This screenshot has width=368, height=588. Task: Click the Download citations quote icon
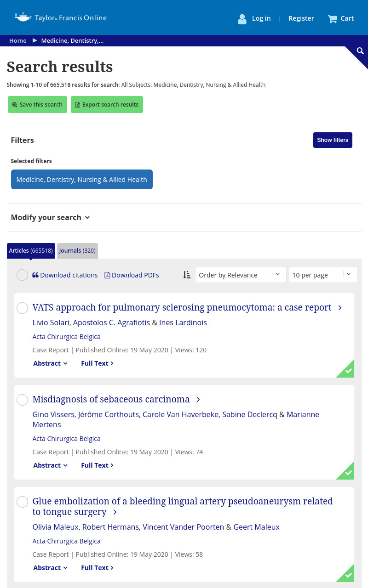click(35, 275)
